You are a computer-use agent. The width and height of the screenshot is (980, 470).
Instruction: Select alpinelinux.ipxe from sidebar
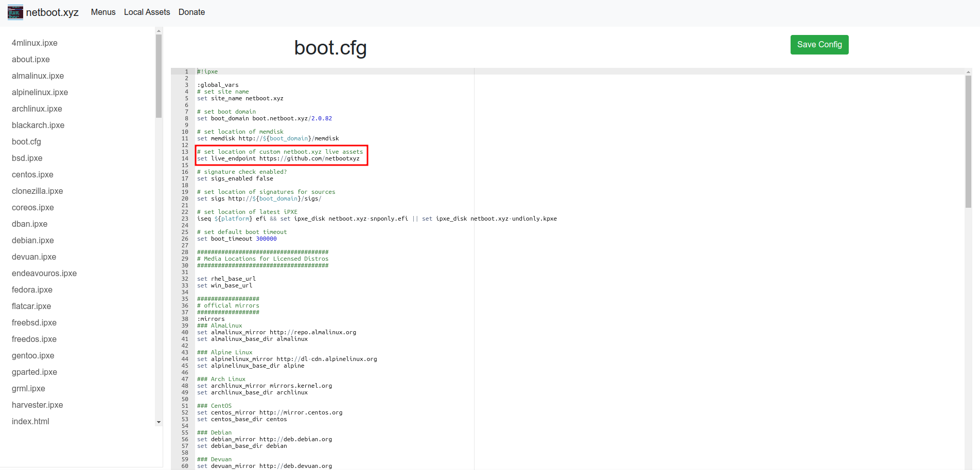point(40,92)
